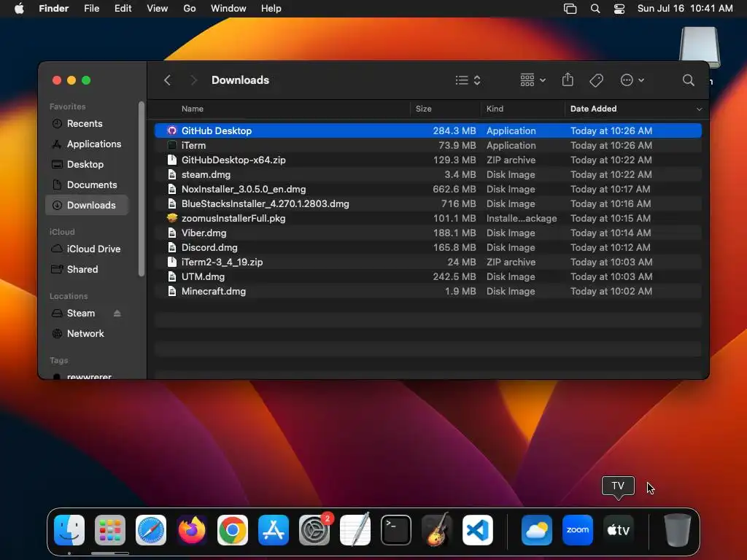Open Documents in the sidebar

[x=88, y=184]
